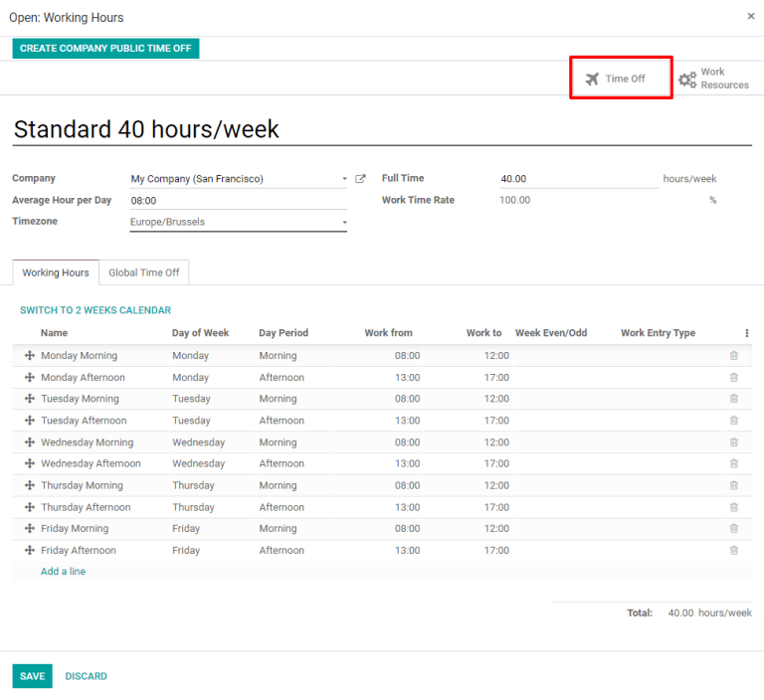Delete the Friday Afternoon line
The image size is (764, 700).
click(734, 551)
